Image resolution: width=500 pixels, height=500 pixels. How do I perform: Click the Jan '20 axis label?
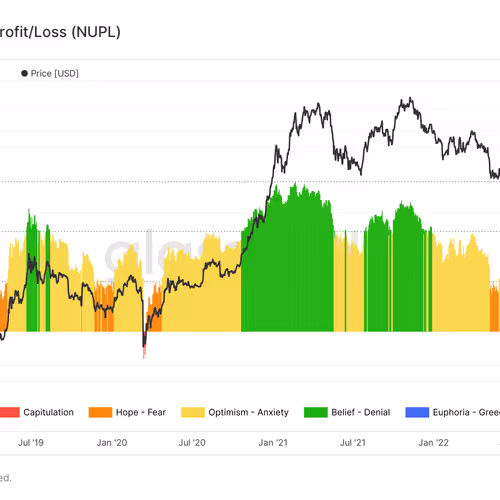coord(112,443)
